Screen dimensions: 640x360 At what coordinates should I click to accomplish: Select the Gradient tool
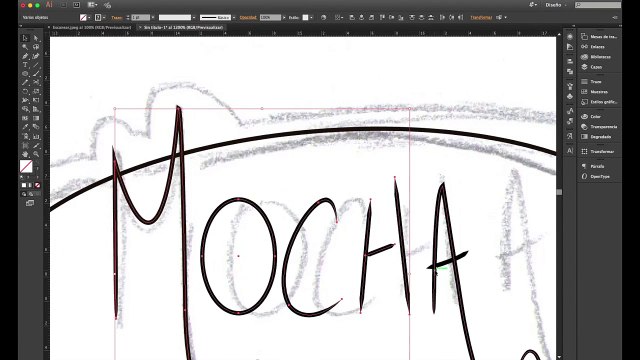(x=36, y=118)
